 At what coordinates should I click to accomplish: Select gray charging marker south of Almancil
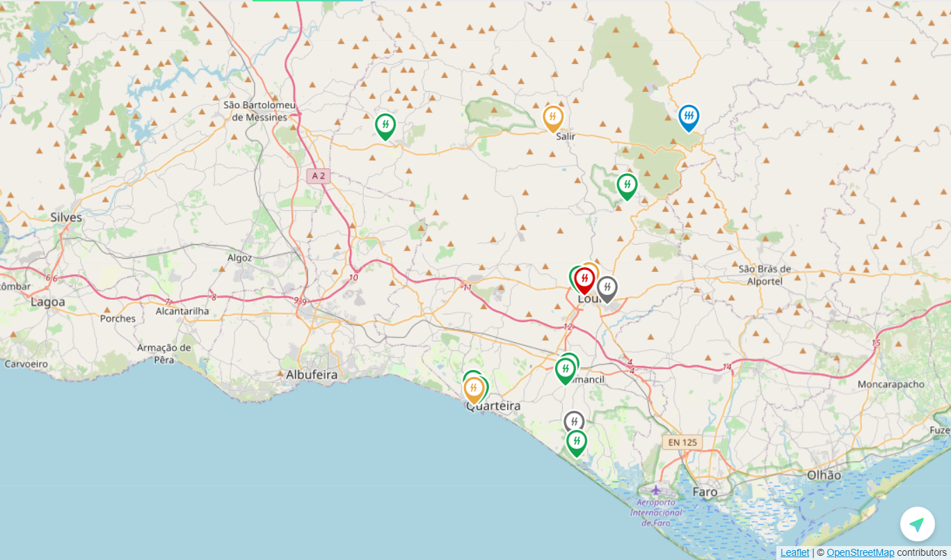(x=574, y=422)
